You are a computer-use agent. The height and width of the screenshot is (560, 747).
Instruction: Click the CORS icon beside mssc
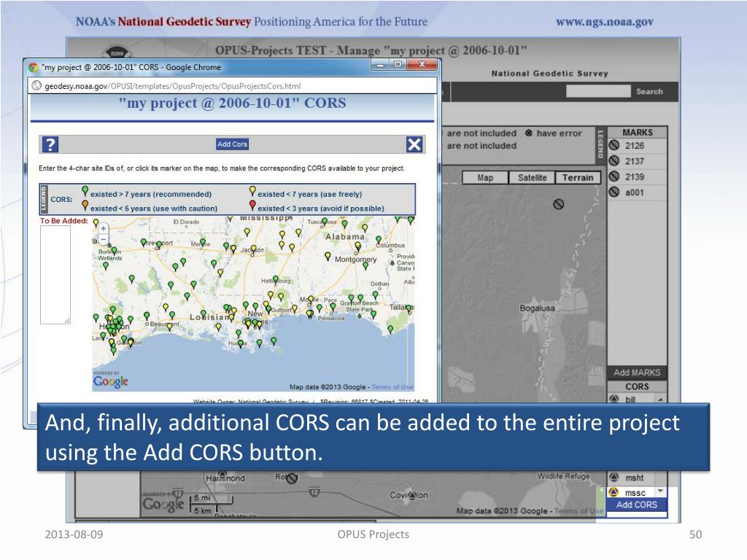[614, 492]
